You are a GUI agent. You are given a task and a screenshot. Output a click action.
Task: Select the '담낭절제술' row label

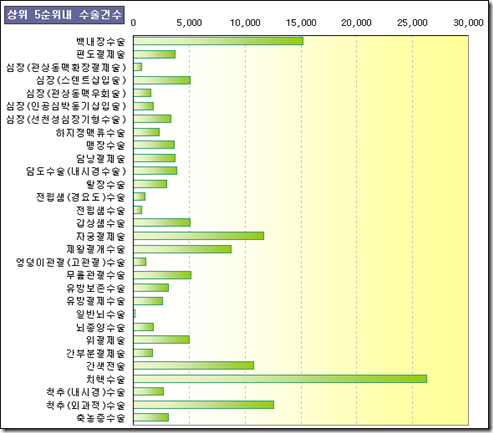tap(100, 158)
